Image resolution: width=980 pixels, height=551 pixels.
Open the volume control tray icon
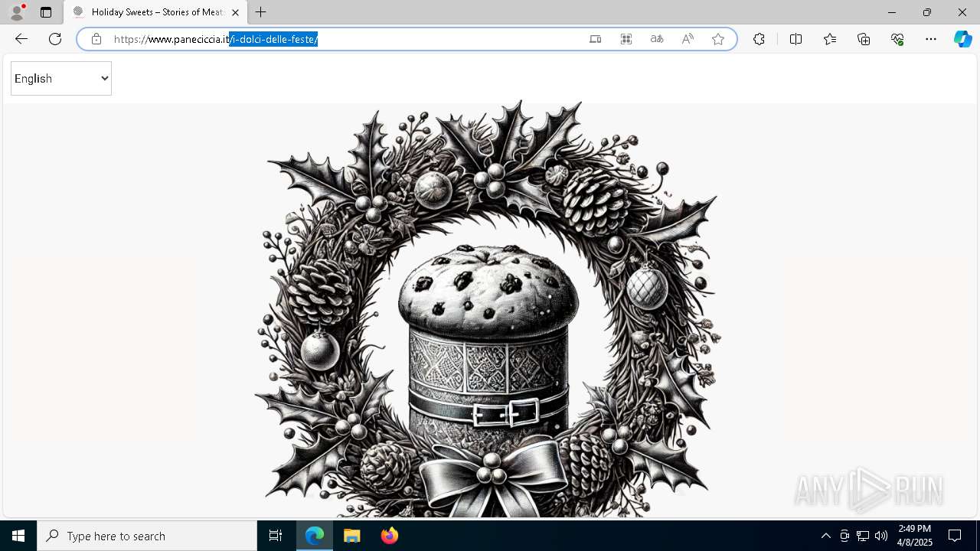point(881,536)
